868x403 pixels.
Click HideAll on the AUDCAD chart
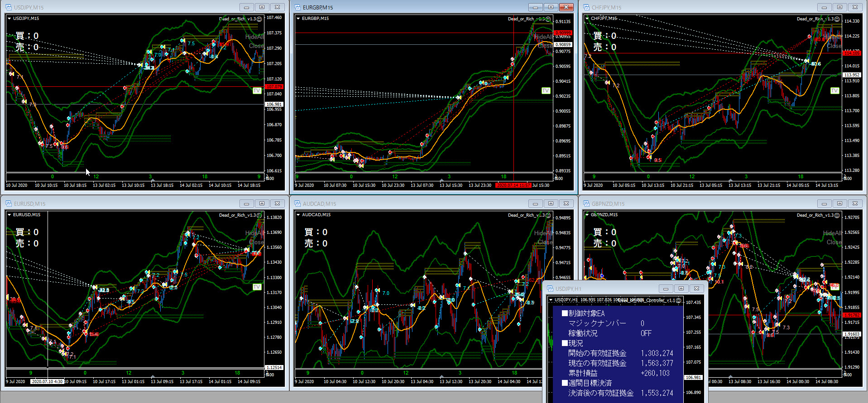(543, 233)
